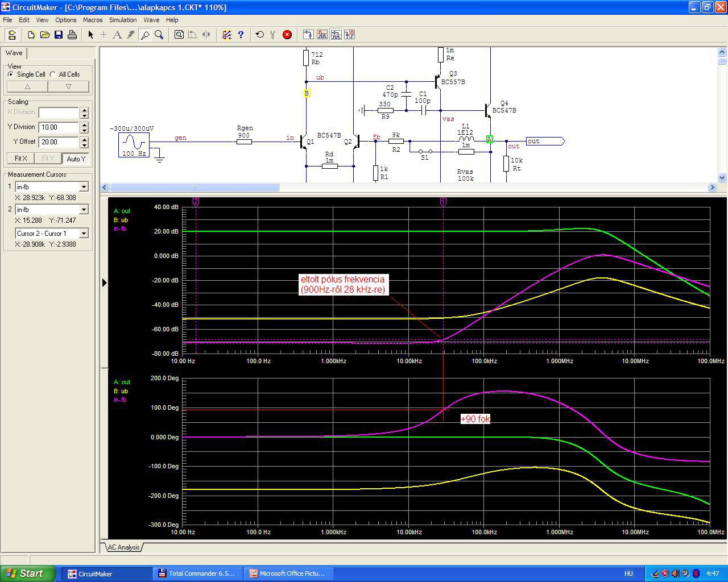This screenshot has height=582, width=728.
Task: Click the schematic panel toggle icon
Action: [12, 35]
